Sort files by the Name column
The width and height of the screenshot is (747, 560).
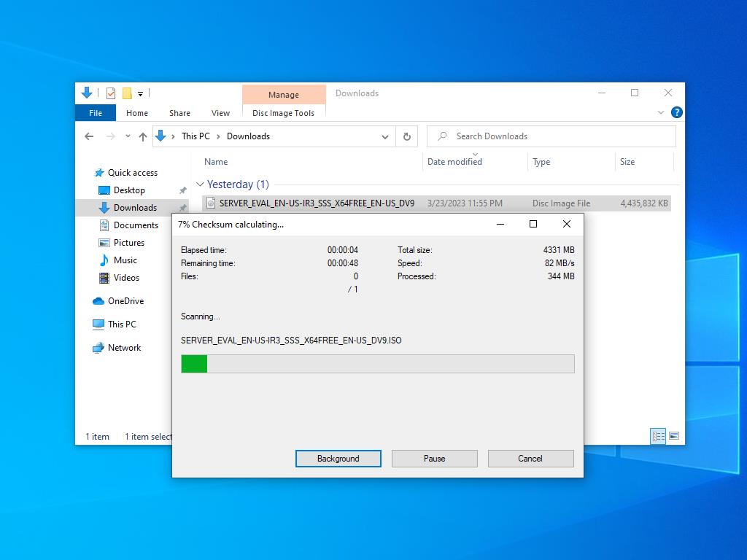pos(216,162)
